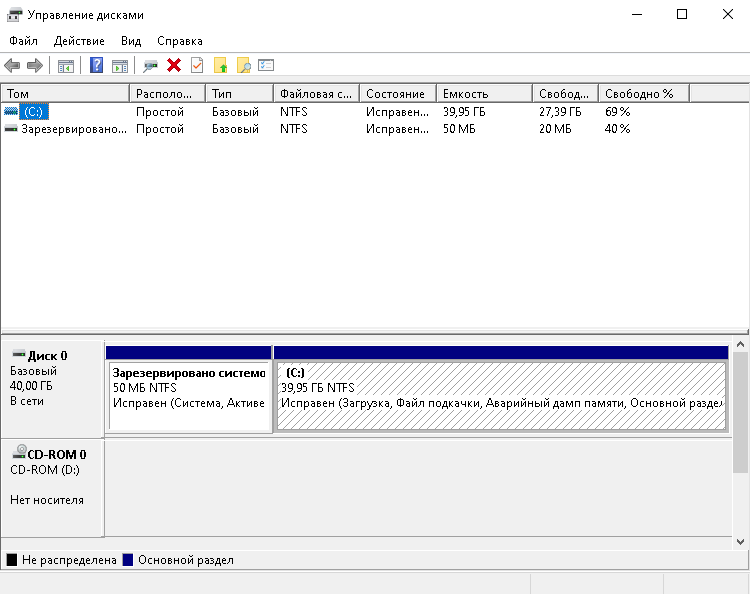Image resolution: width=750 pixels, height=594 pixels.
Task: Toggle the action pane toolbar icon
Action: point(120,66)
